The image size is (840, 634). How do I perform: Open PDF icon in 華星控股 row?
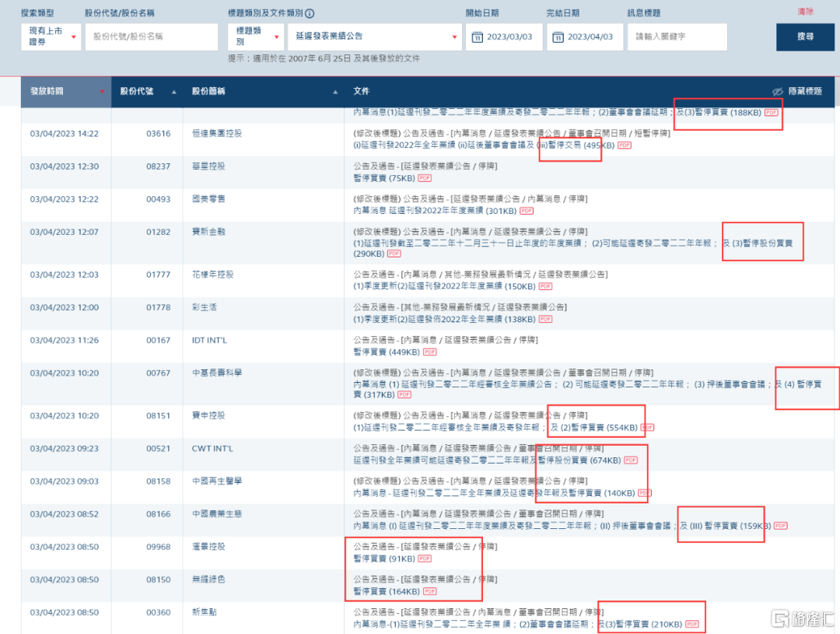[425, 178]
